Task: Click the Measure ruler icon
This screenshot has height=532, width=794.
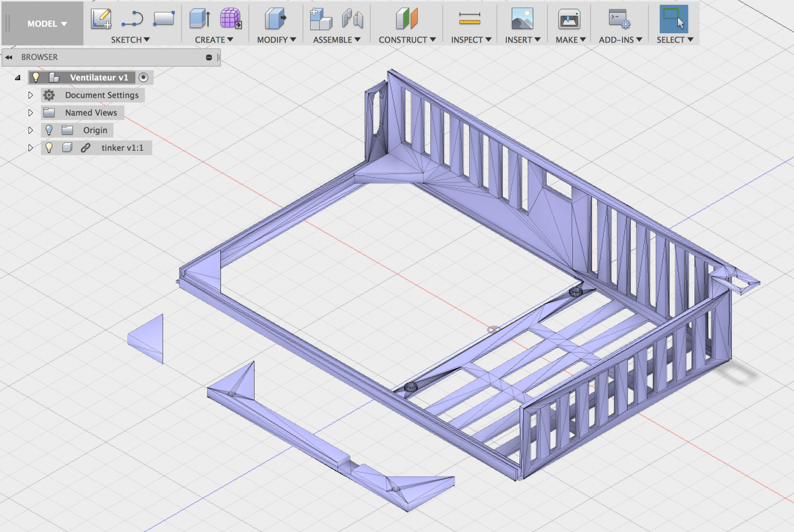Action: (469, 19)
